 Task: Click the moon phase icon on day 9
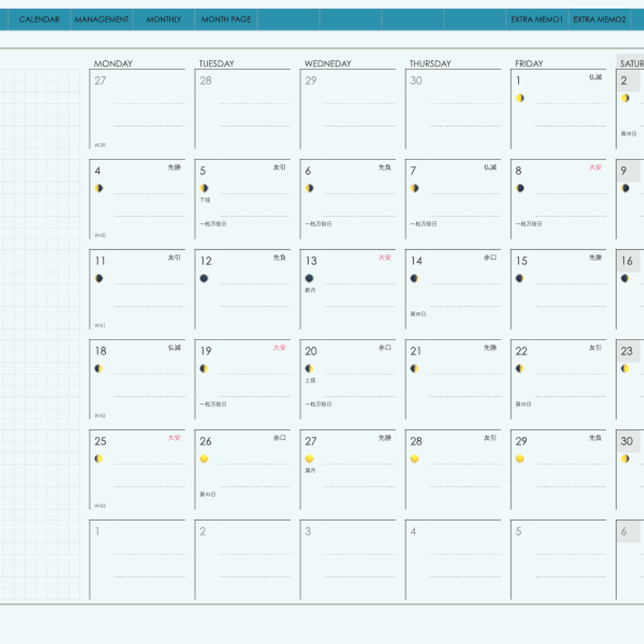pos(625,188)
